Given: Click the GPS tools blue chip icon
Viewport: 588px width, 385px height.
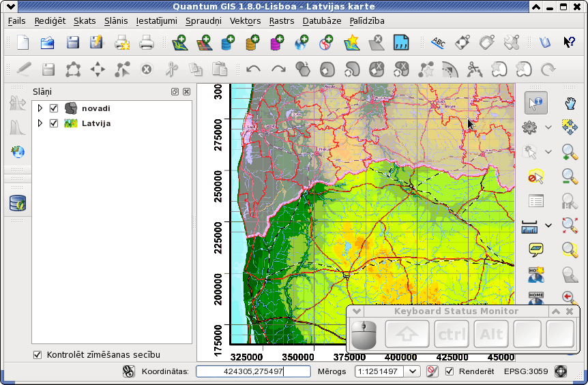Looking at the screenshot, I should (x=401, y=43).
